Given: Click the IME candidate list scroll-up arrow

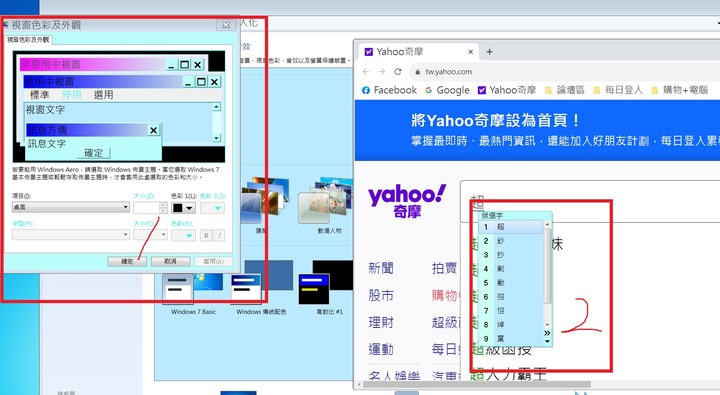Looking at the screenshot, I should coord(547,225).
